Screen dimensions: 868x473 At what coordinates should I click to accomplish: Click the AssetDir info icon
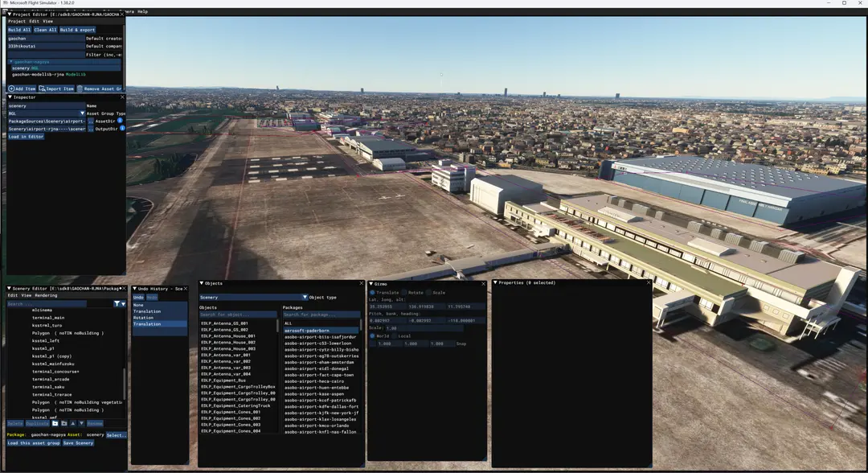click(120, 120)
